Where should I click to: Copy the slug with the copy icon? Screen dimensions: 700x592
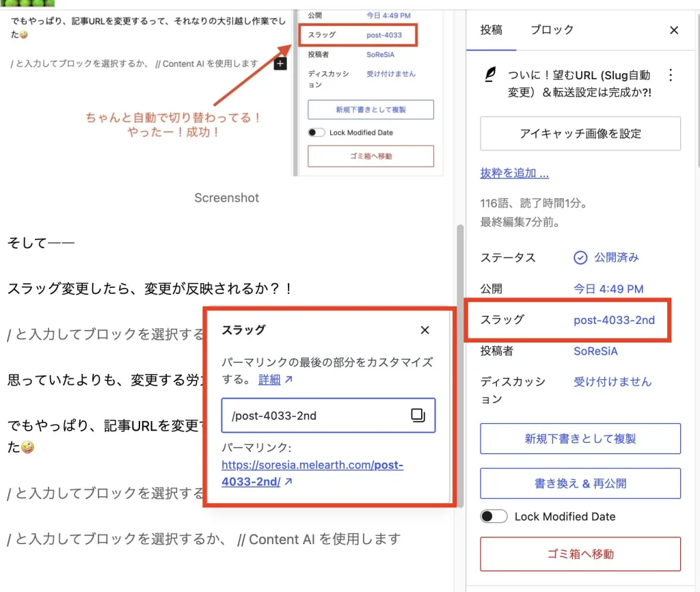[x=418, y=415]
